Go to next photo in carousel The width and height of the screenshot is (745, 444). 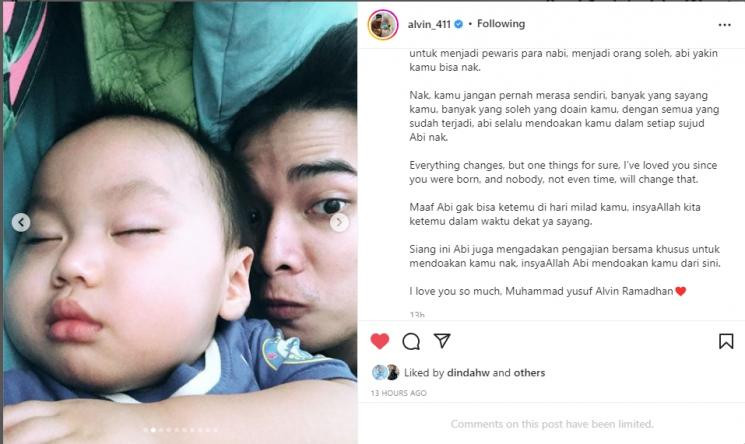coord(339,222)
